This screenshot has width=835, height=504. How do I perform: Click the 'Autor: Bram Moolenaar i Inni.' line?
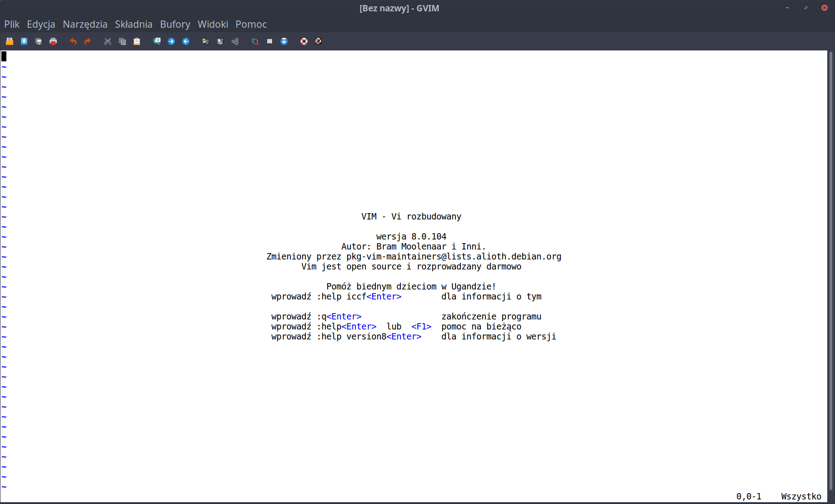pos(414,246)
